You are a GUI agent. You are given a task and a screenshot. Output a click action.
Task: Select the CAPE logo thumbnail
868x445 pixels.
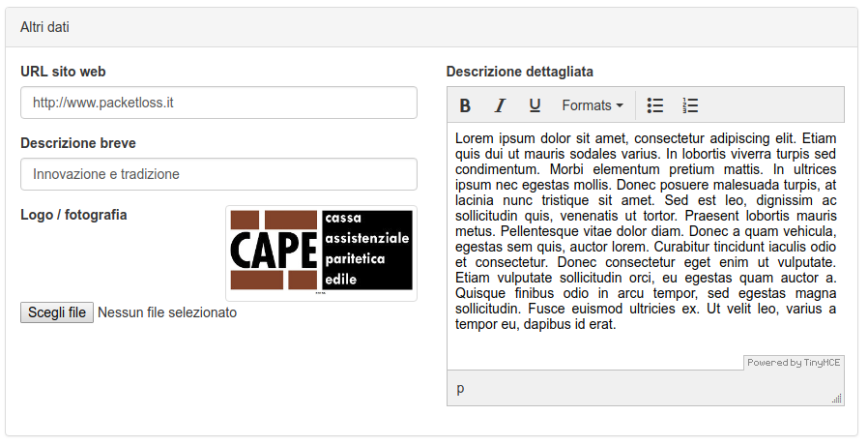321,253
